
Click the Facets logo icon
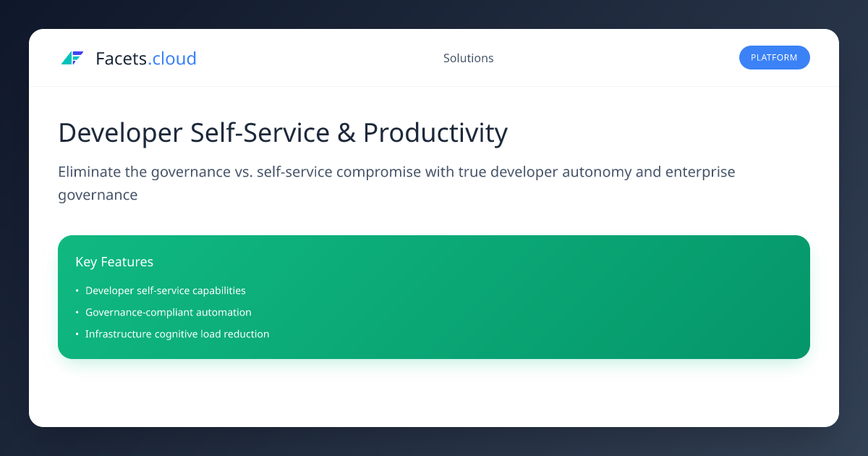73,58
